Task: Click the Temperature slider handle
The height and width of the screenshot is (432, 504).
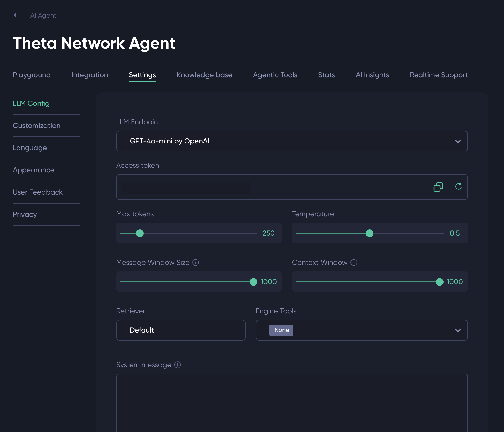Action: tap(370, 233)
